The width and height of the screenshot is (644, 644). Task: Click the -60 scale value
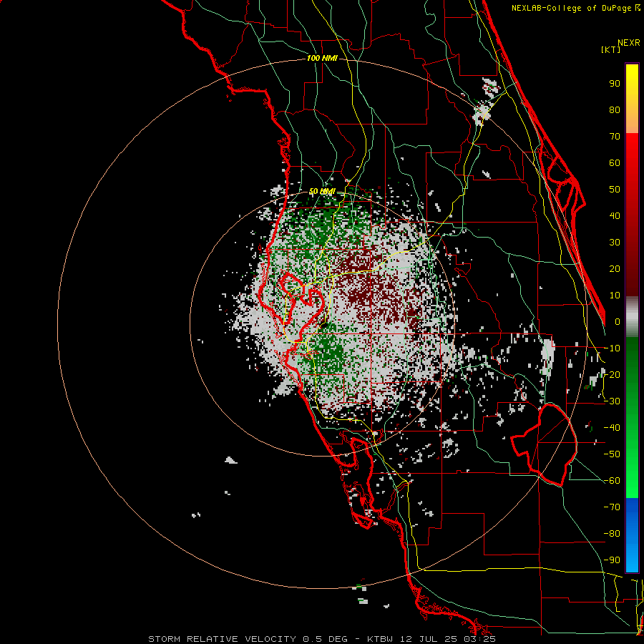(x=612, y=481)
